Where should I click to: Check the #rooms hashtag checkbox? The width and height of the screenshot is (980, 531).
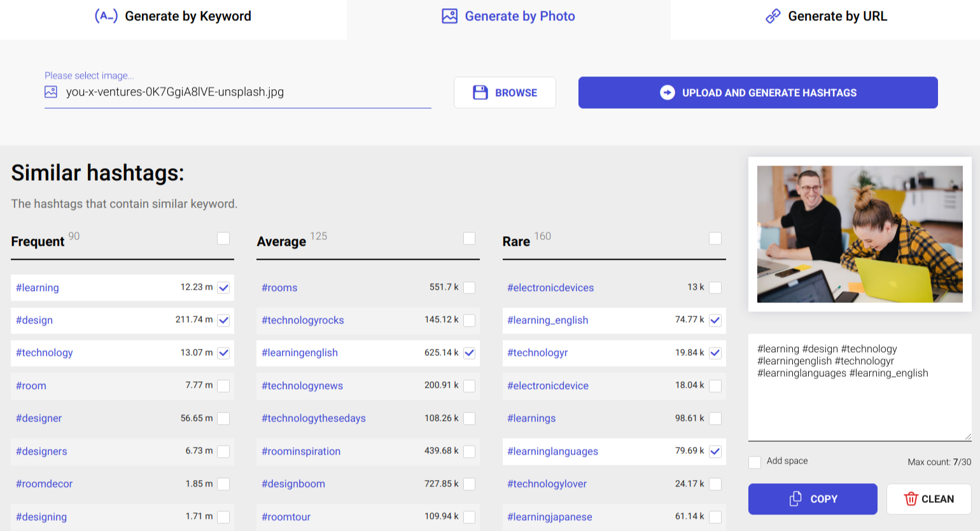tap(470, 288)
